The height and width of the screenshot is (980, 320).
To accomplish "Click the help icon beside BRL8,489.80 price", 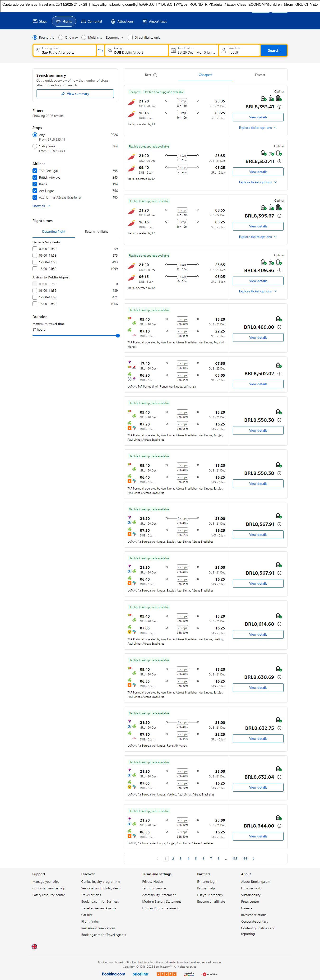I will [x=279, y=327].
